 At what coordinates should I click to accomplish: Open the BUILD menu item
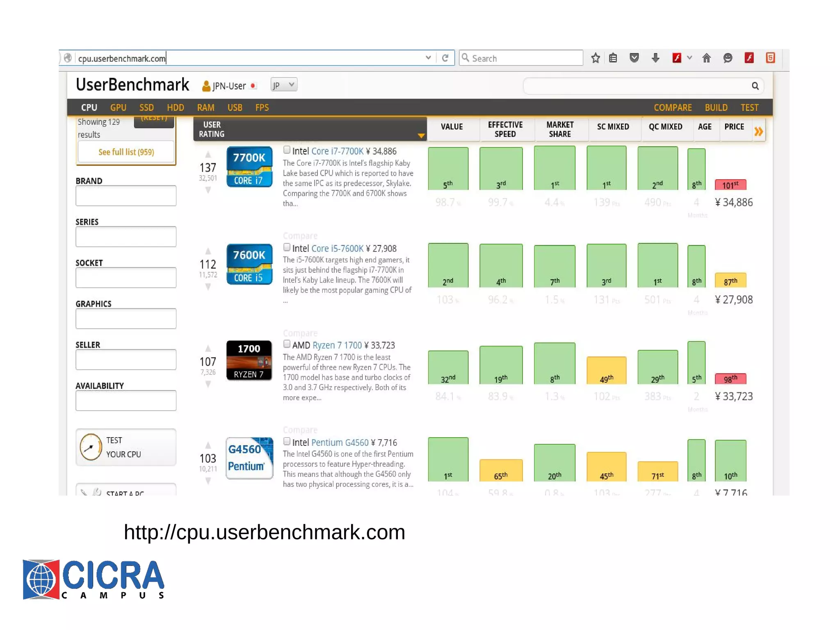(x=716, y=107)
